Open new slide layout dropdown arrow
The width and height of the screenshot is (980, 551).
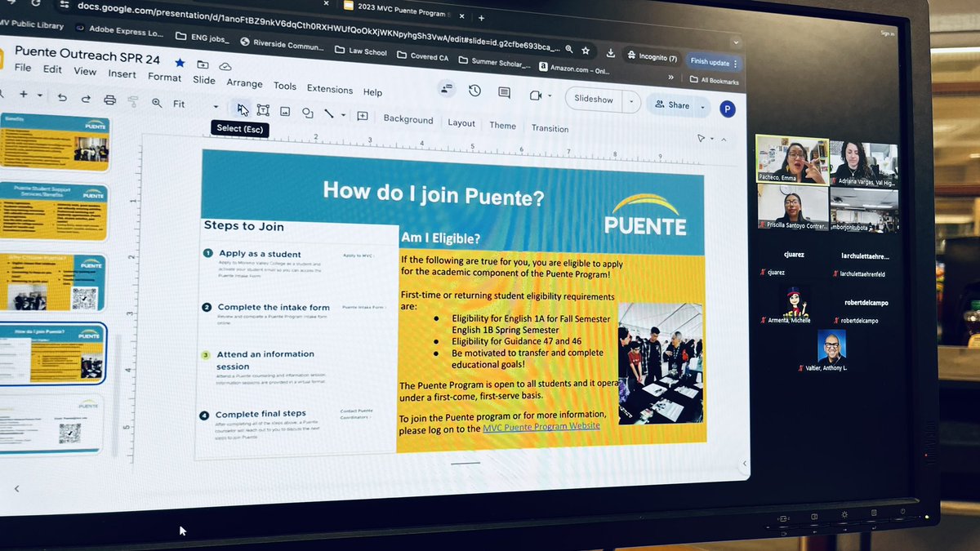(x=39, y=96)
